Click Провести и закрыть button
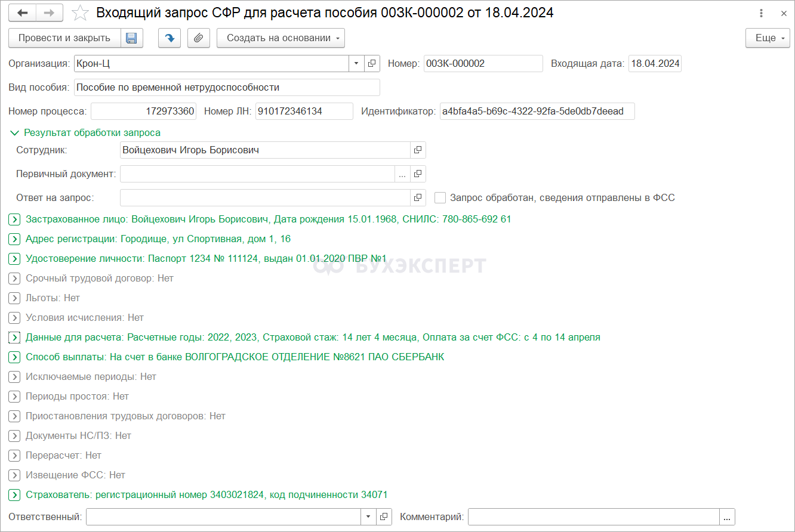The width and height of the screenshot is (795, 532). [x=64, y=38]
